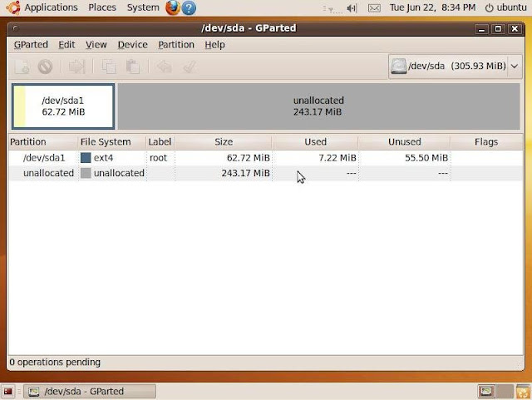Click the root label cell
This screenshot has height=400, width=532.
[x=158, y=158]
